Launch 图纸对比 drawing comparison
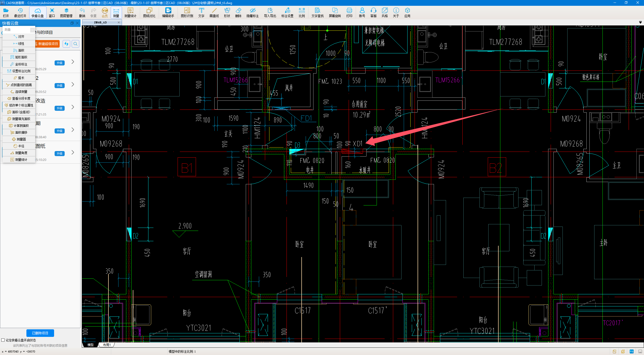The image size is (644, 355). [x=149, y=12]
